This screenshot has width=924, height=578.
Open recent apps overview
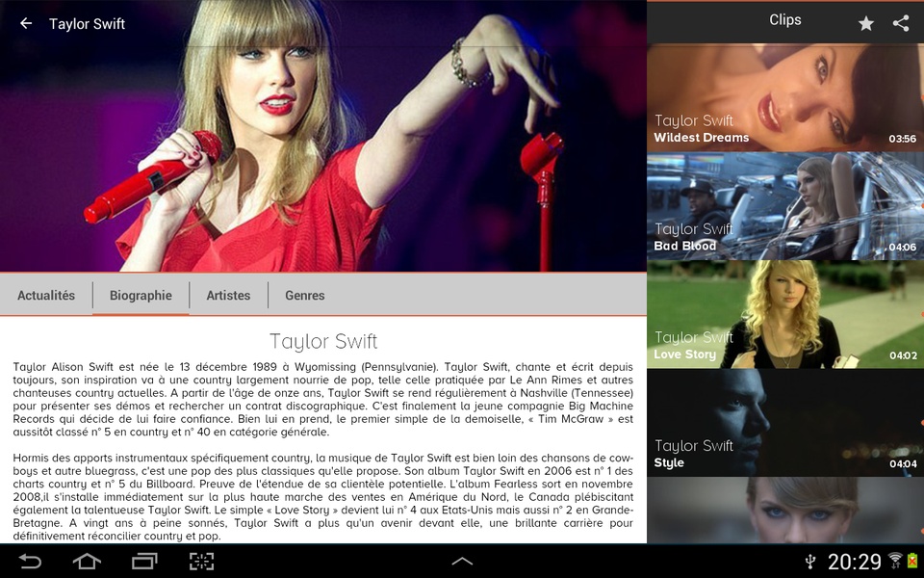click(144, 561)
